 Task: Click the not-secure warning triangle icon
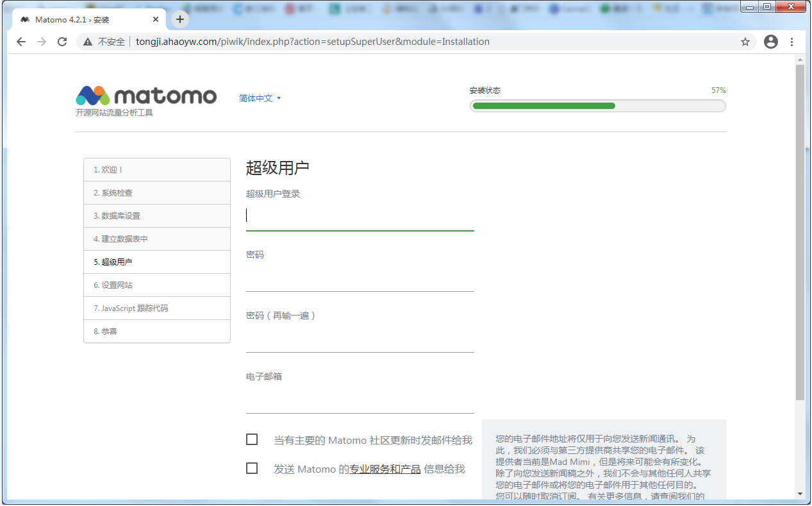(x=88, y=42)
